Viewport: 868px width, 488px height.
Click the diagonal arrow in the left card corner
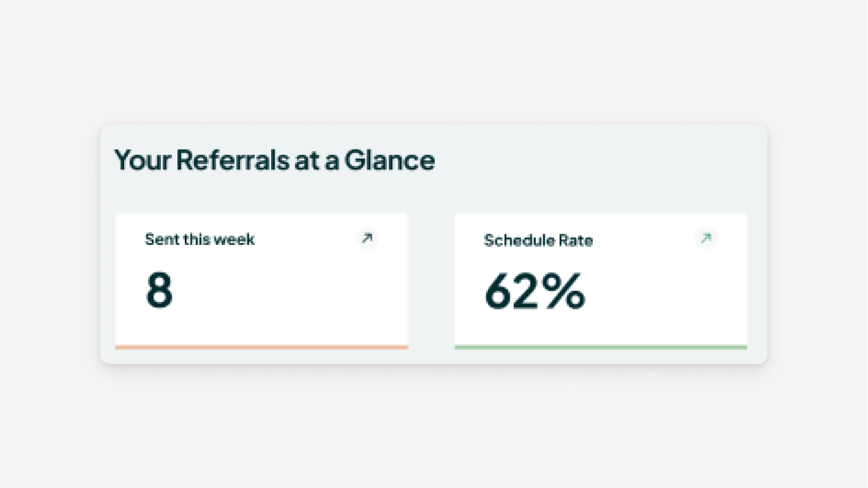pyautogui.click(x=367, y=238)
